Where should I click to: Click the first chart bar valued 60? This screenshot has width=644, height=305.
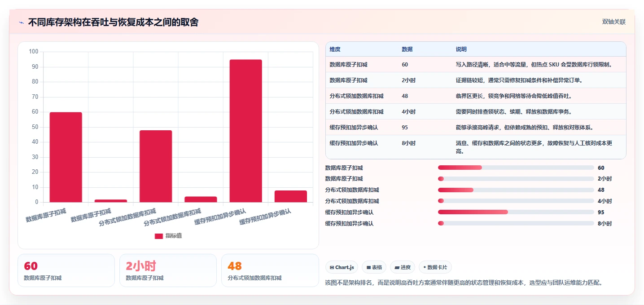66,157
